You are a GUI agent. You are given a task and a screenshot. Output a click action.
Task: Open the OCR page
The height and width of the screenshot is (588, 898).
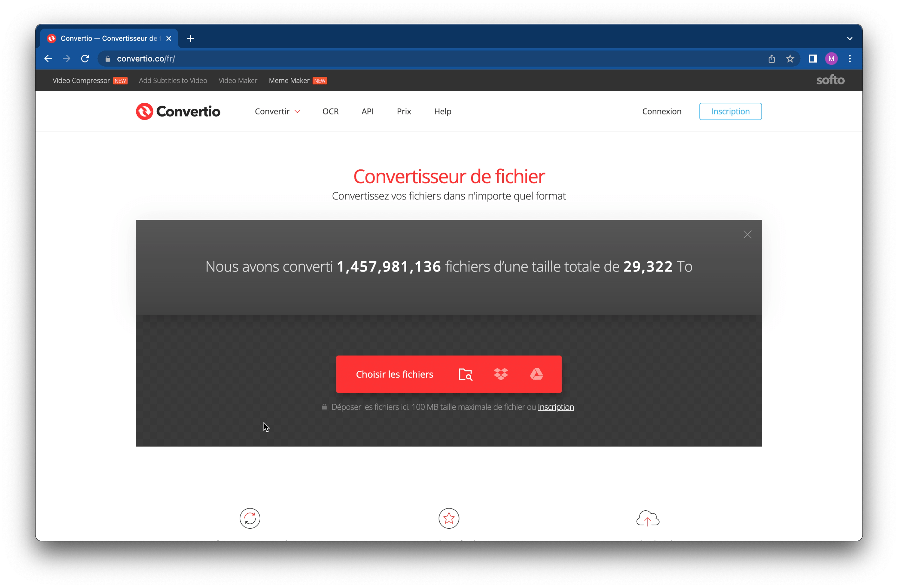click(x=330, y=111)
